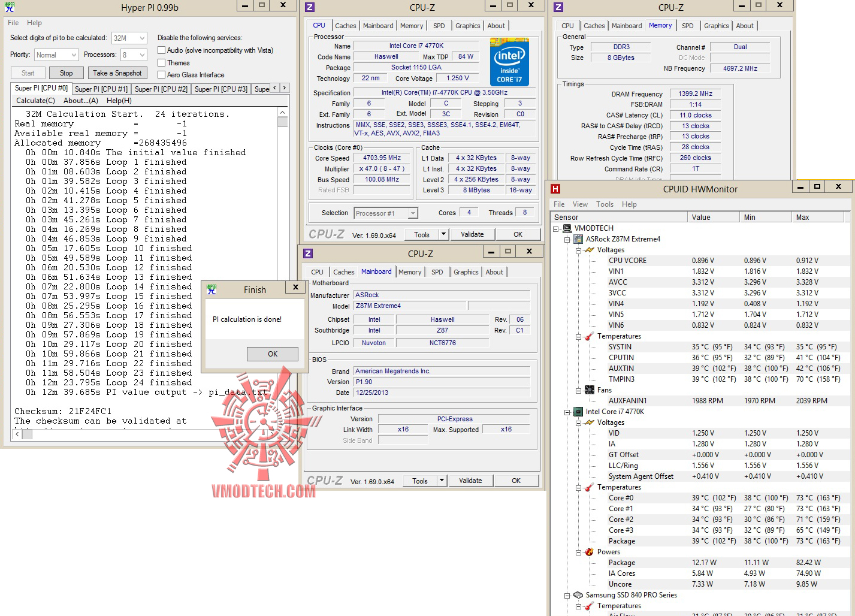Click the Samsung SSD 840 PRO drive icon

pyautogui.click(x=578, y=595)
